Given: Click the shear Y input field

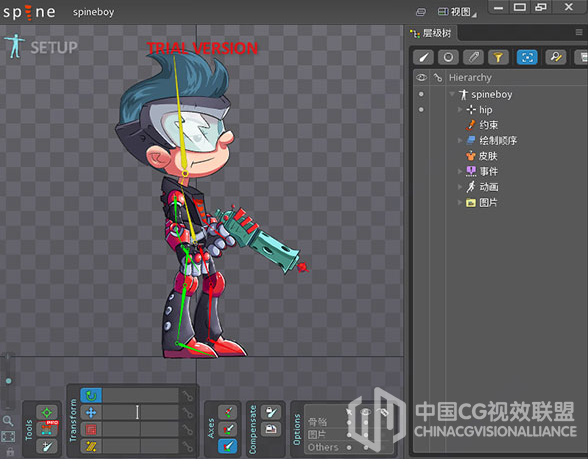Looking at the screenshot, I should pyautogui.click(x=160, y=446).
